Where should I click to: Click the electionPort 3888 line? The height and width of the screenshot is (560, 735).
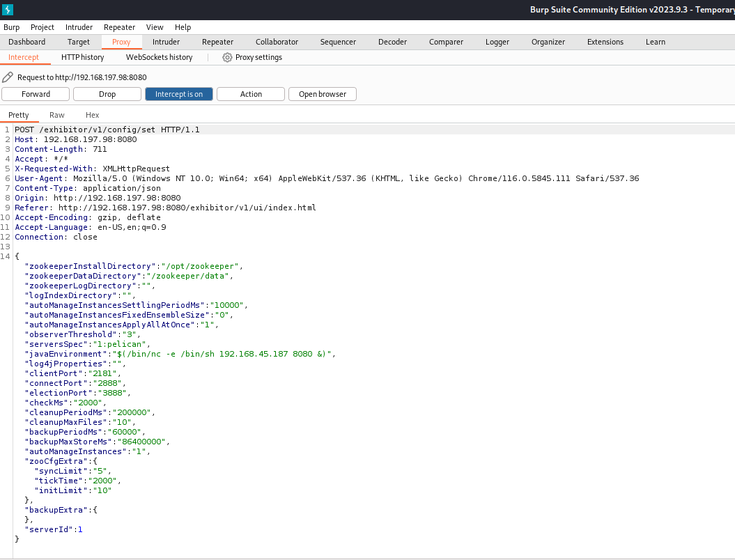(x=78, y=393)
